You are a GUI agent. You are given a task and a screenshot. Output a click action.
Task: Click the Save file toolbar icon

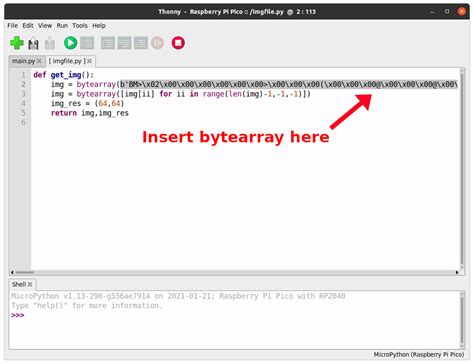pos(50,43)
